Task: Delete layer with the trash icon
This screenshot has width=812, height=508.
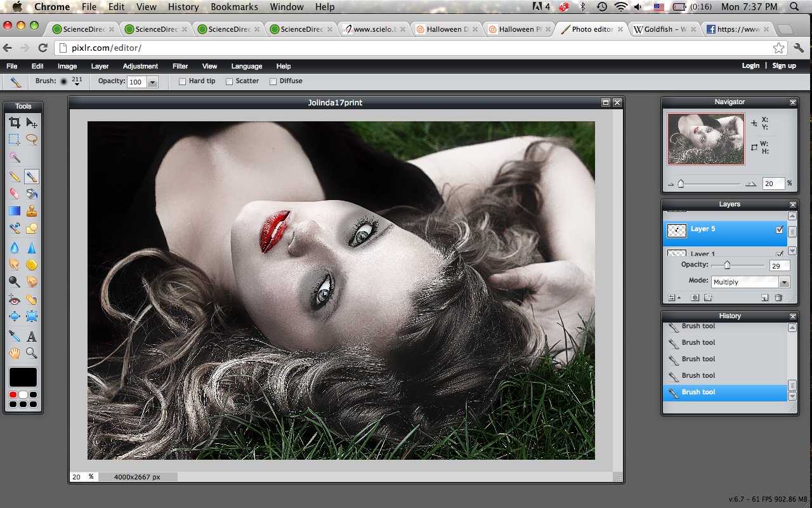Action: point(778,297)
